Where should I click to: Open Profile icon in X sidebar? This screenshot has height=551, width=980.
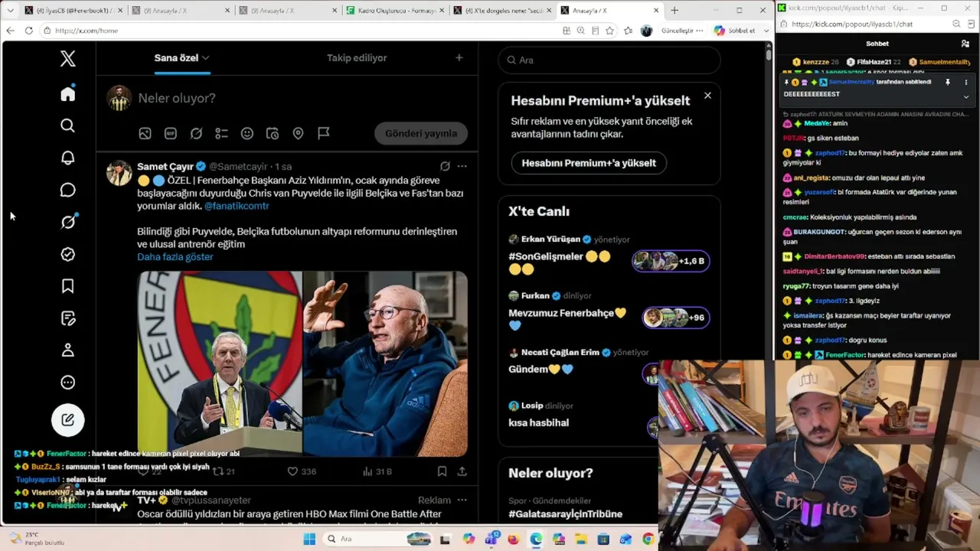tap(68, 350)
